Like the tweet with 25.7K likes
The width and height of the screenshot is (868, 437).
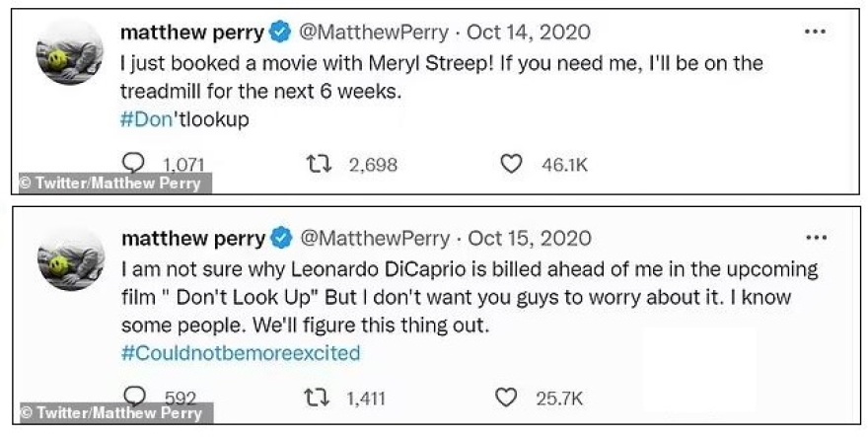(506, 399)
